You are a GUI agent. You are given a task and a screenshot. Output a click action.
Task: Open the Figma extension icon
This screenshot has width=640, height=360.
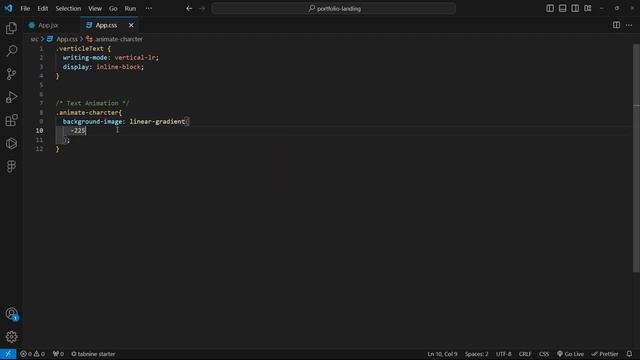[11, 166]
